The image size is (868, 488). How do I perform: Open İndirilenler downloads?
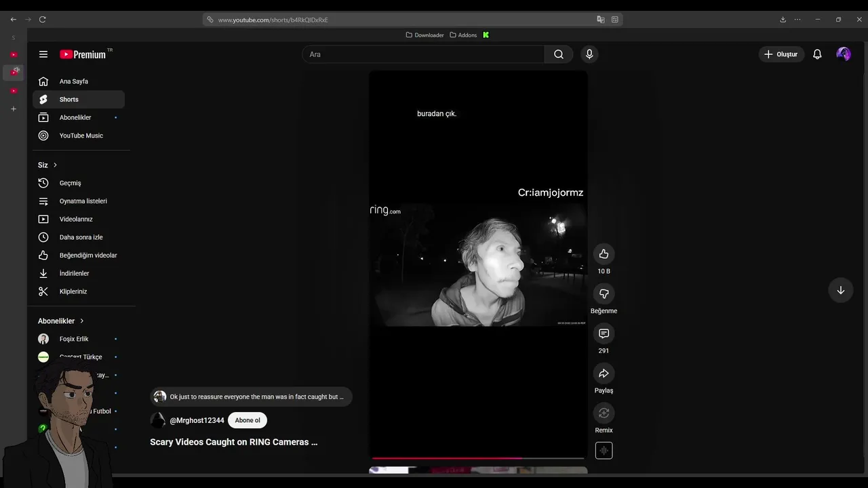79,273
